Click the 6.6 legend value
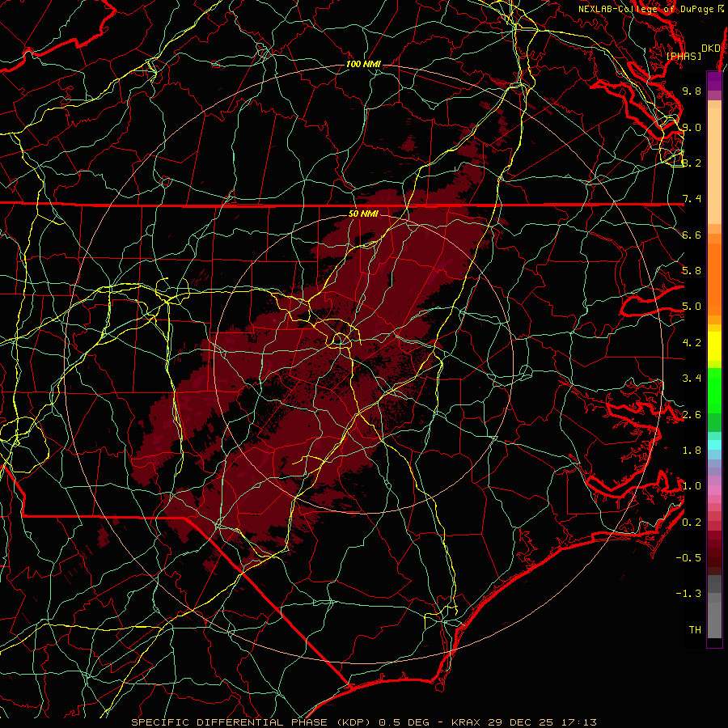 tap(692, 235)
